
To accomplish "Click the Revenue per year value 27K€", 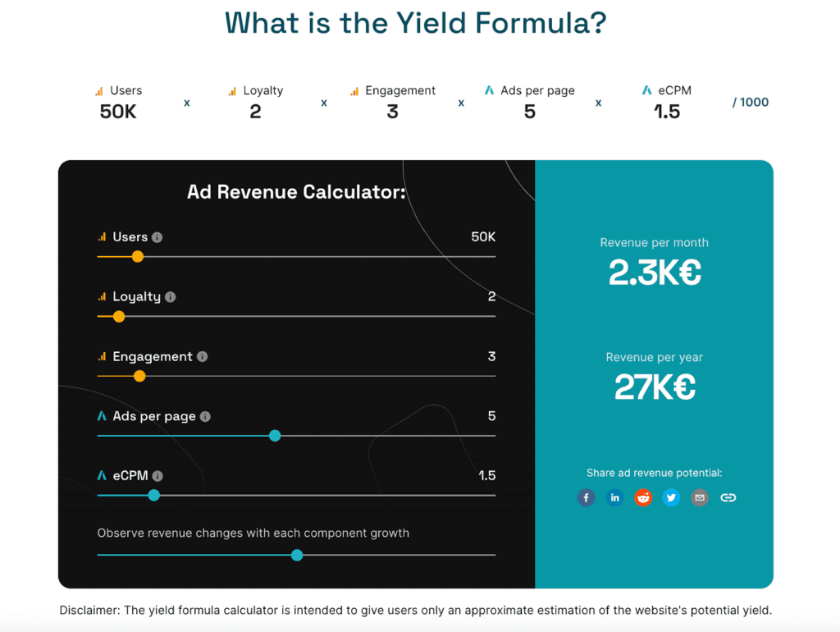I will pyautogui.click(x=654, y=387).
